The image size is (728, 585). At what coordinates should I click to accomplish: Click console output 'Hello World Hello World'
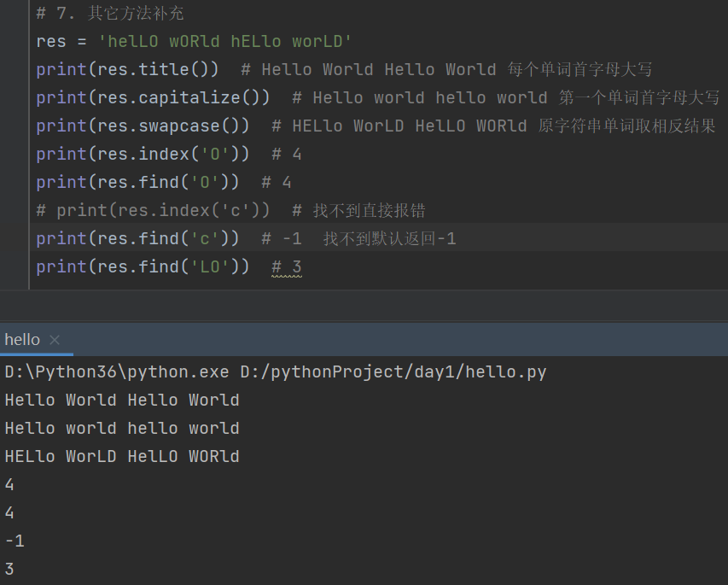[122, 400]
